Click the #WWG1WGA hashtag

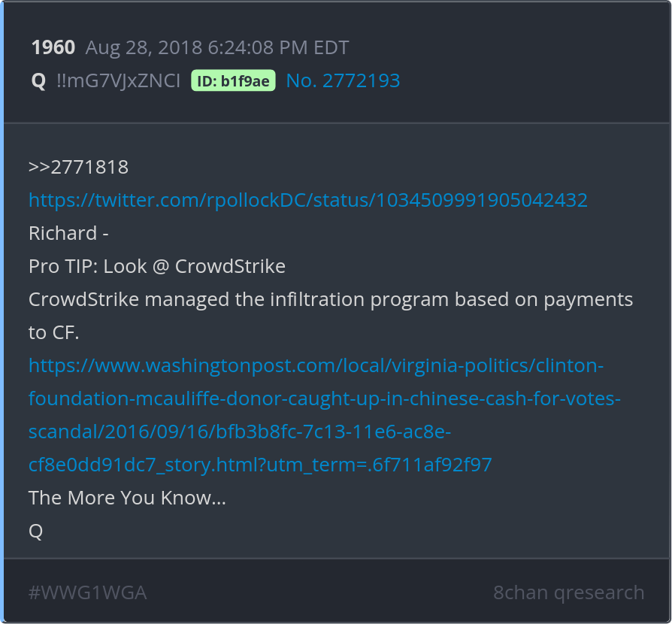87,592
